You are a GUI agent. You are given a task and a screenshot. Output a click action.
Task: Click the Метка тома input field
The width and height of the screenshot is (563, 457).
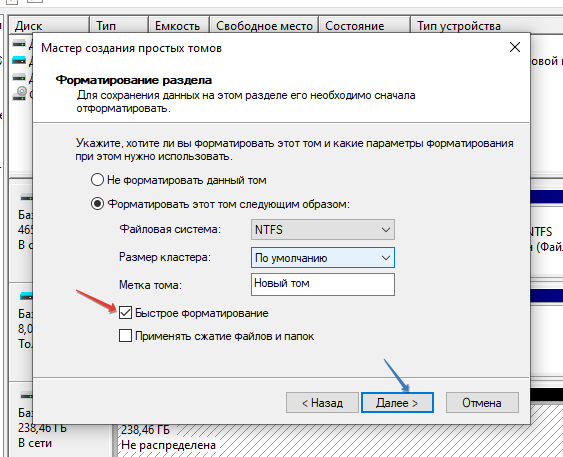322,284
